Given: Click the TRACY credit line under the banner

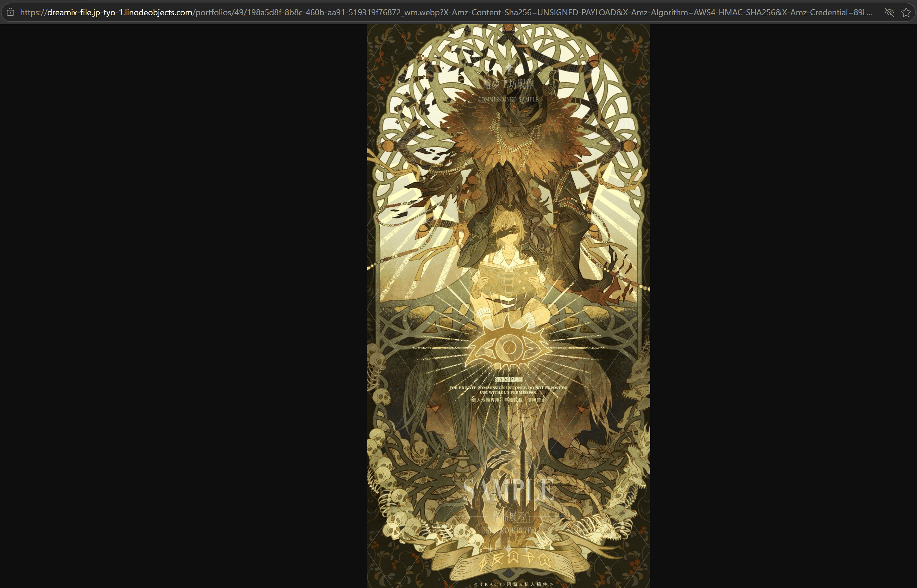Looking at the screenshot, I should (x=513, y=584).
